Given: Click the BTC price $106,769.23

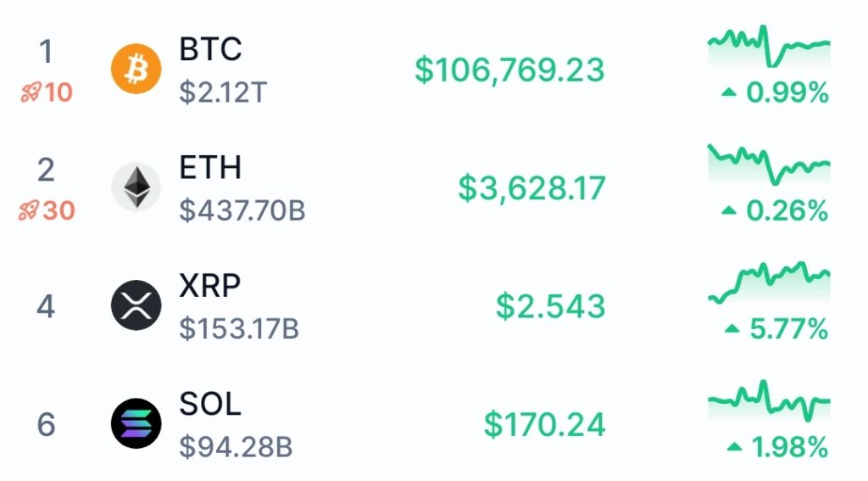Looking at the screenshot, I should click(509, 70).
